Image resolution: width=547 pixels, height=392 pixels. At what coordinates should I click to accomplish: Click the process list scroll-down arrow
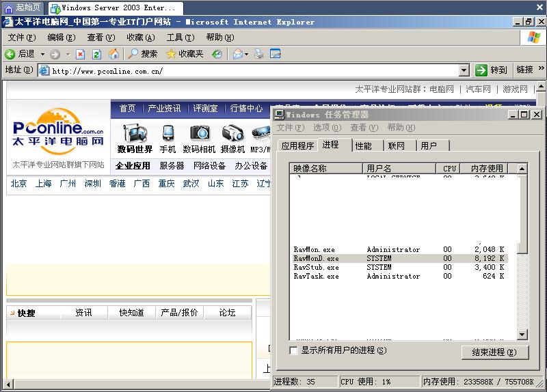coord(522,335)
